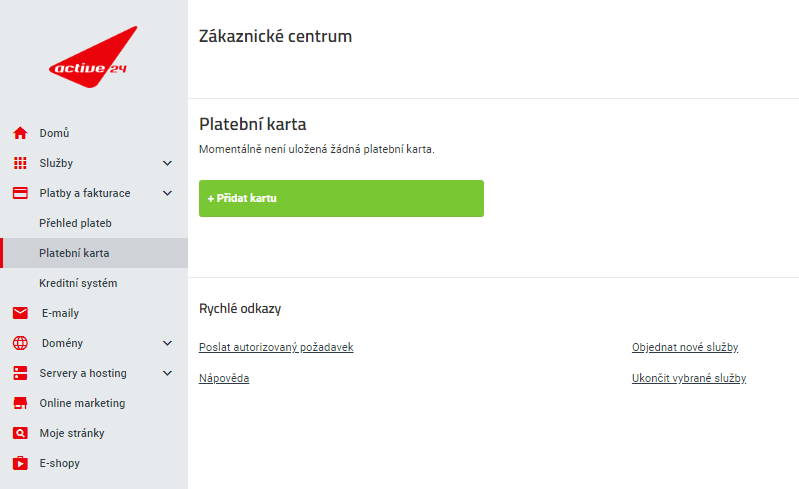Open Poslat autorizovaný požadavek link
The image size is (799, 489).
click(276, 347)
